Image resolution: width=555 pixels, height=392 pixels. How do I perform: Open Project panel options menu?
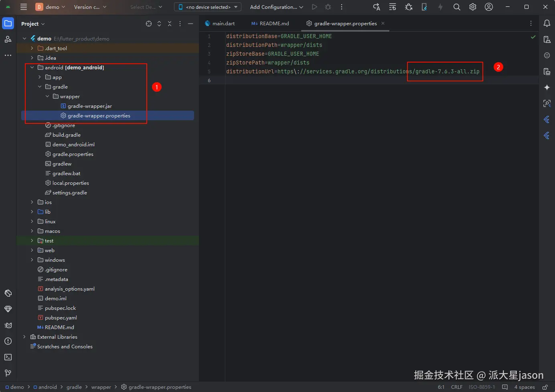[x=180, y=24]
